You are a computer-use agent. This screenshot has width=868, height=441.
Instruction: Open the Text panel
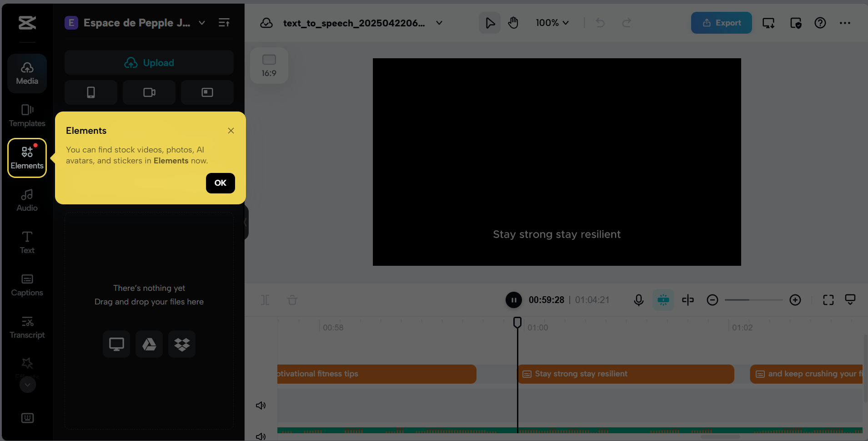[27, 243]
